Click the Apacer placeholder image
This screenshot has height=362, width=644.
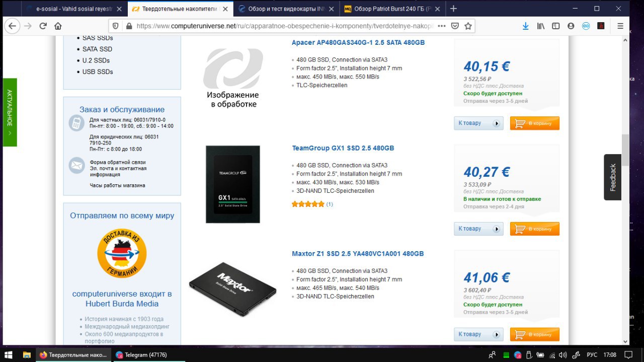[x=232, y=78]
